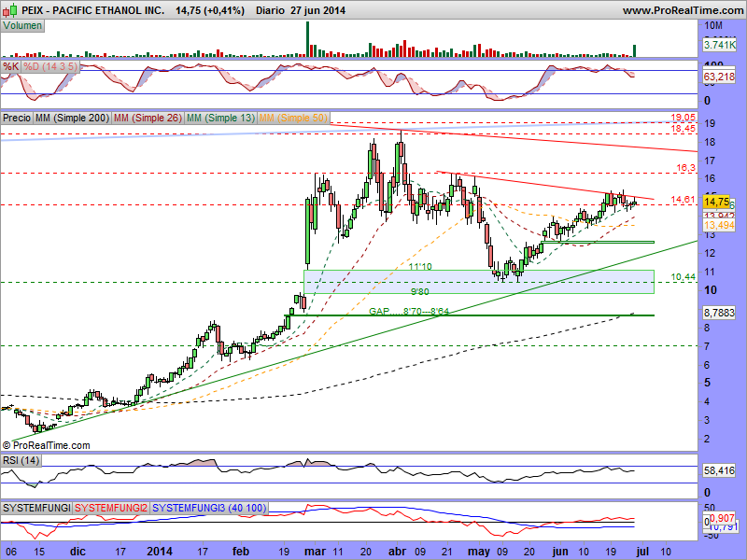Click the may date axis label
747x560 pixels.
(x=479, y=552)
